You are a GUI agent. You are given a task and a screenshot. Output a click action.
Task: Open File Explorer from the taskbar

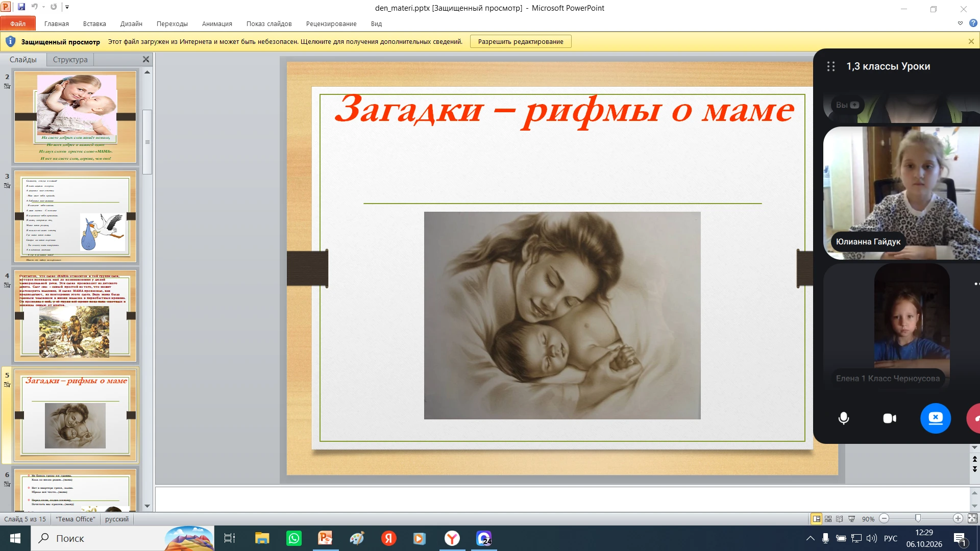[262, 538]
